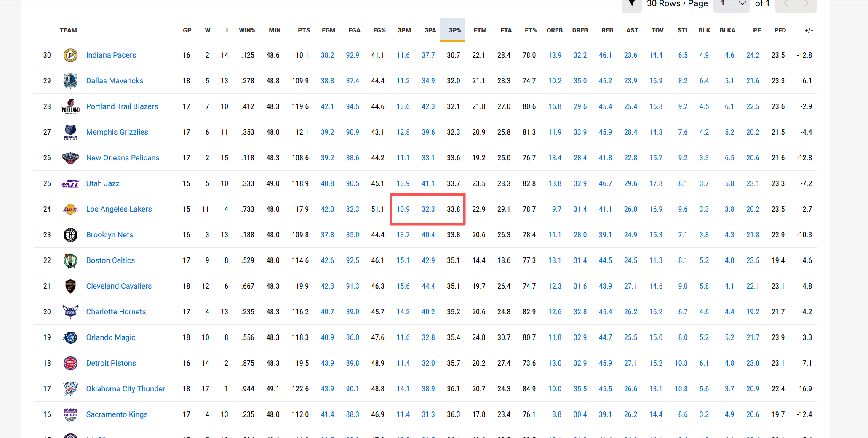
Task: Open the New Orleans Pelicans link
Action: tap(123, 158)
